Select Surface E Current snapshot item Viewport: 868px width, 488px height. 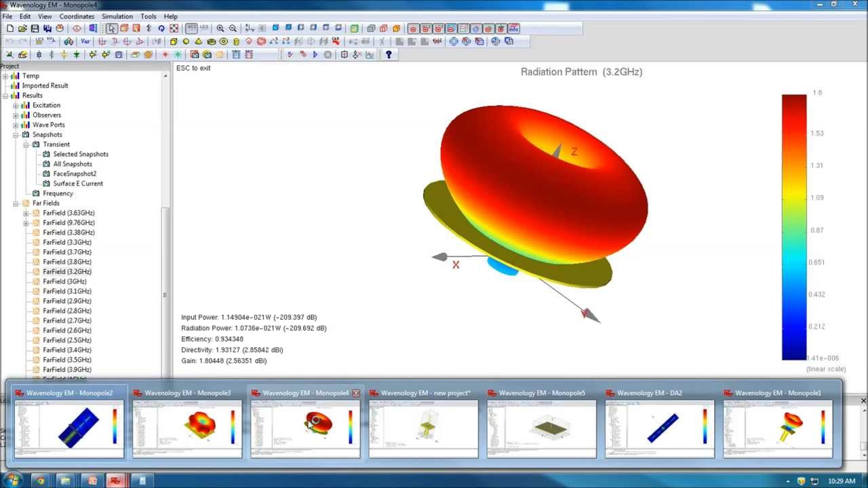pyautogui.click(x=78, y=184)
